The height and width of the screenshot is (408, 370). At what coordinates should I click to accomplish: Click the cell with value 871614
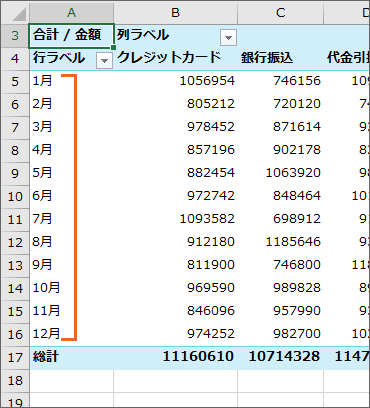pyautogui.click(x=280, y=128)
